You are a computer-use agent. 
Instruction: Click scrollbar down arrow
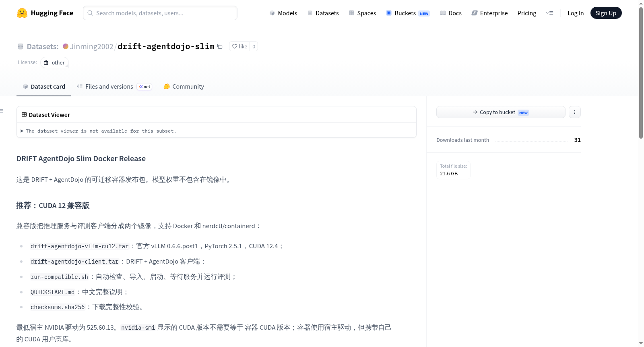(641, 343)
